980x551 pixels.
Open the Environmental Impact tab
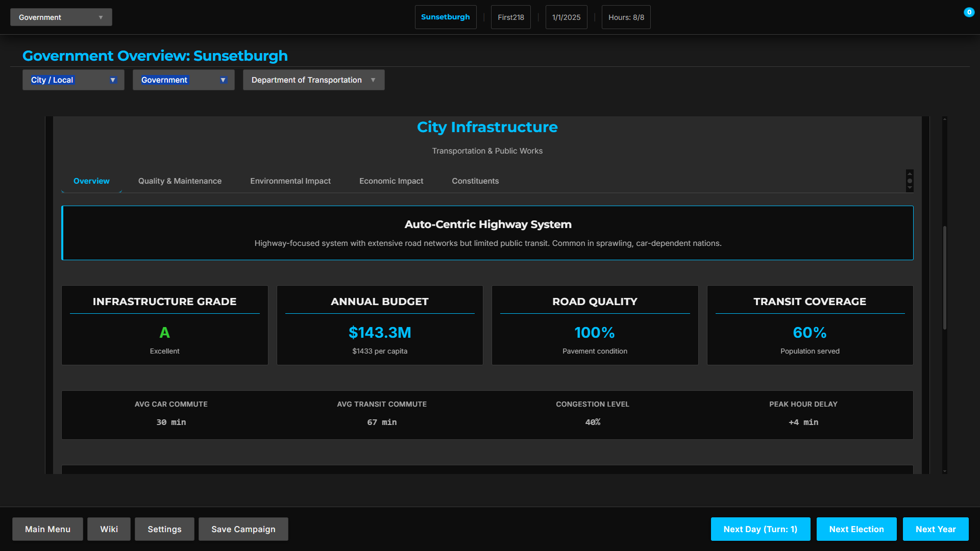point(290,181)
